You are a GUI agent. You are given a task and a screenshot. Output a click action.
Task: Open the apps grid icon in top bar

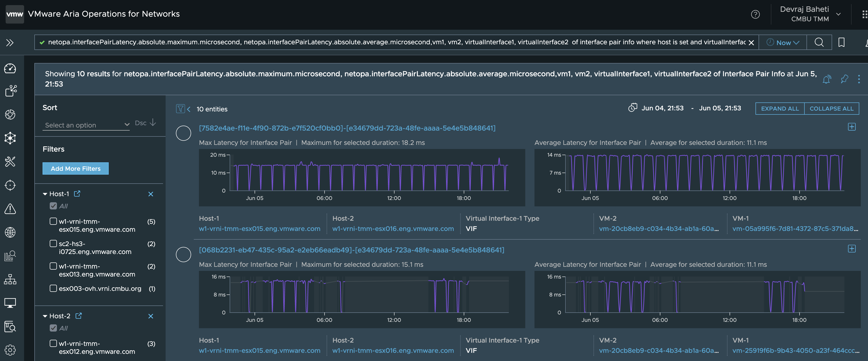[x=865, y=14]
